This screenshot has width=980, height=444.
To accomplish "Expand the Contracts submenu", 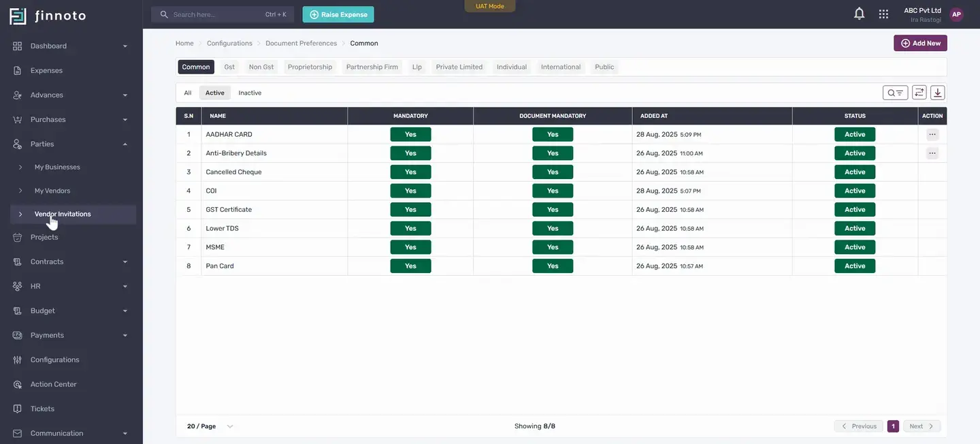I will tap(125, 261).
